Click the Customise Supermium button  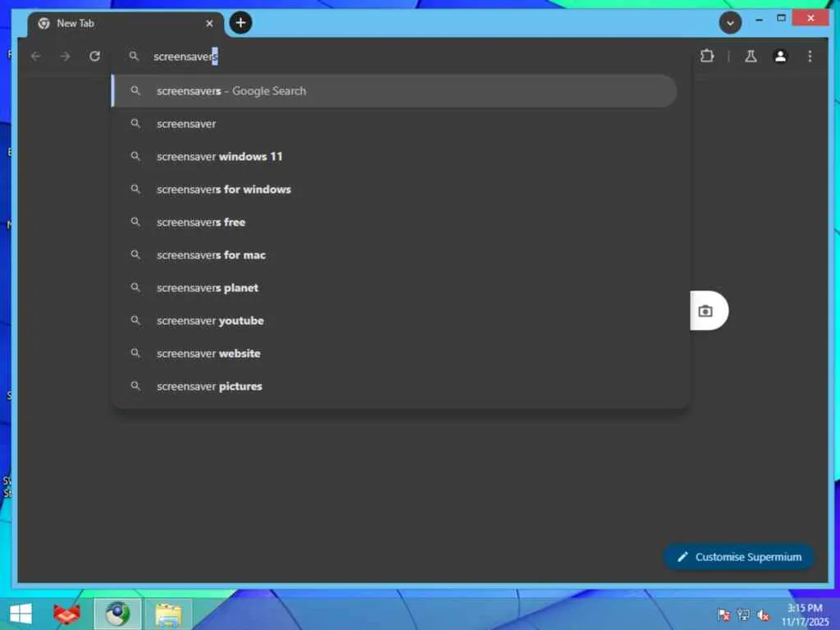tap(739, 557)
